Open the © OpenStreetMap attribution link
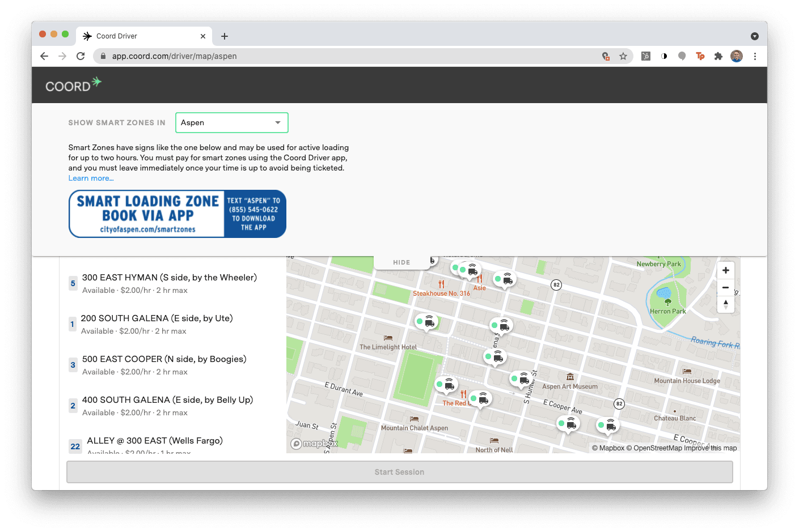This screenshot has height=532, width=799. 654,448
